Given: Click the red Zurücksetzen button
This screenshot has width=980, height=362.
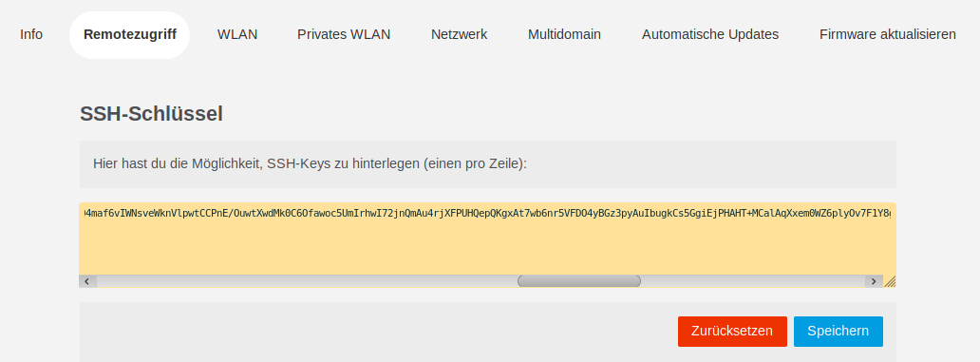Looking at the screenshot, I should [x=732, y=332].
